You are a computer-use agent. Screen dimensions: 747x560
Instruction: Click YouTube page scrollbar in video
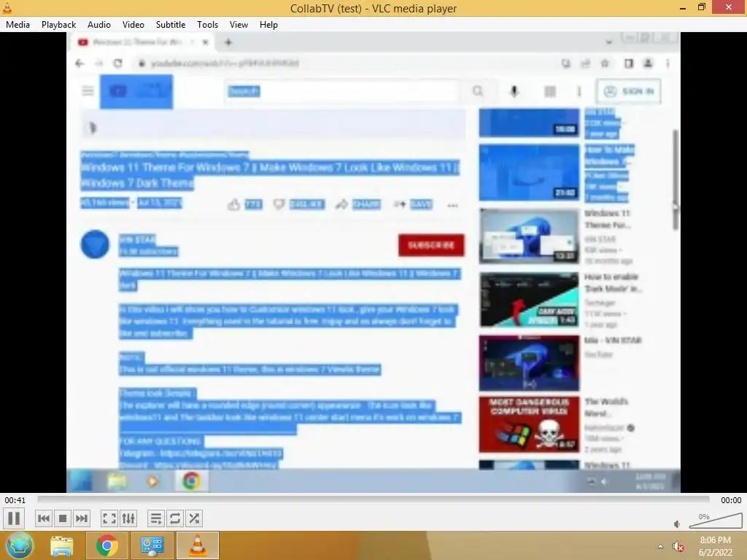(675, 180)
